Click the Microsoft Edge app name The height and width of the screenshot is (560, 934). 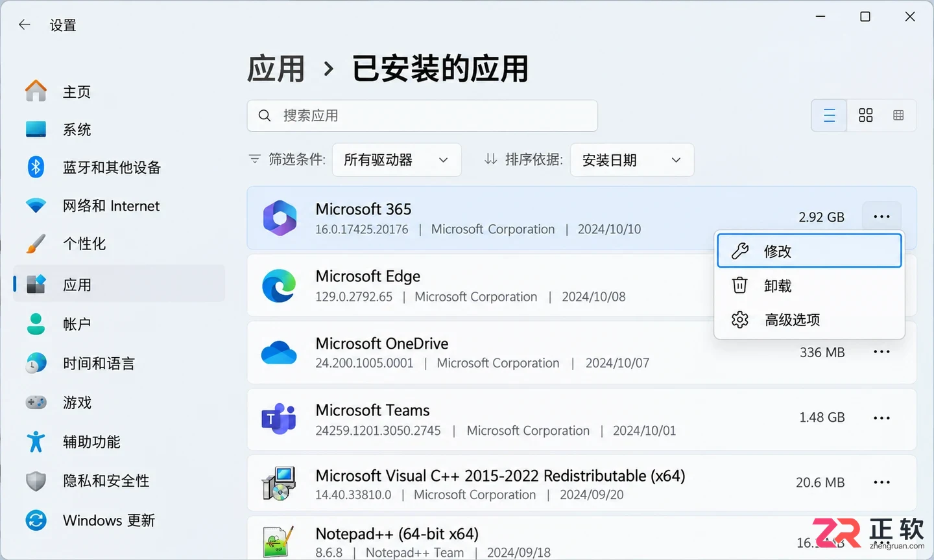pyautogui.click(x=368, y=276)
